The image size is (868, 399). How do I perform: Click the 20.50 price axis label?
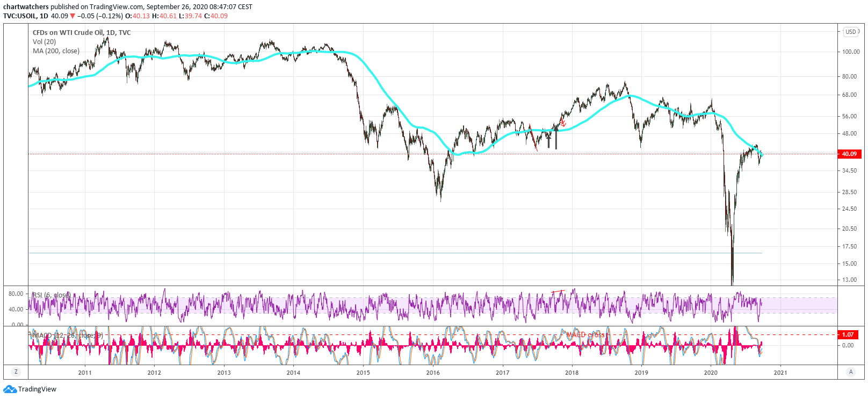849,229
